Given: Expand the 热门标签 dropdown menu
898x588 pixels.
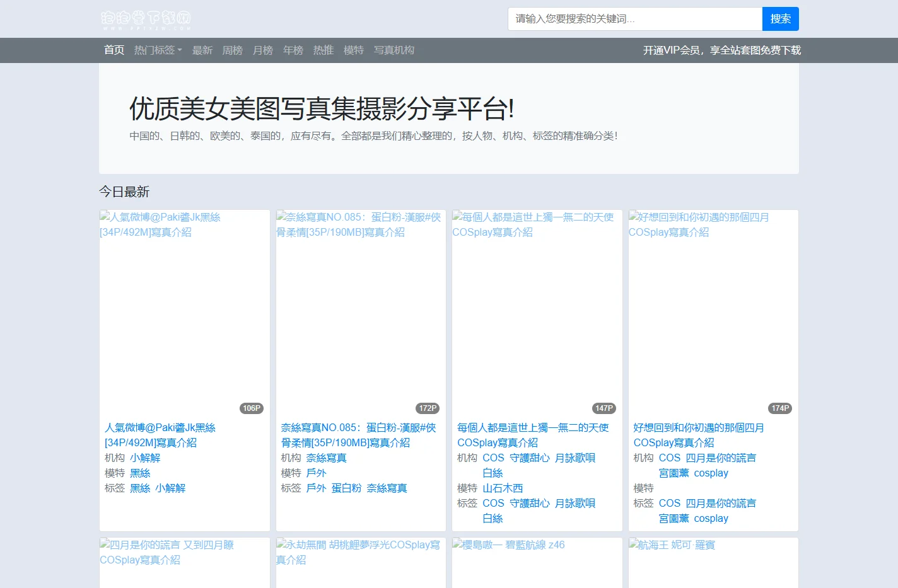Looking at the screenshot, I should click(x=158, y=50).
